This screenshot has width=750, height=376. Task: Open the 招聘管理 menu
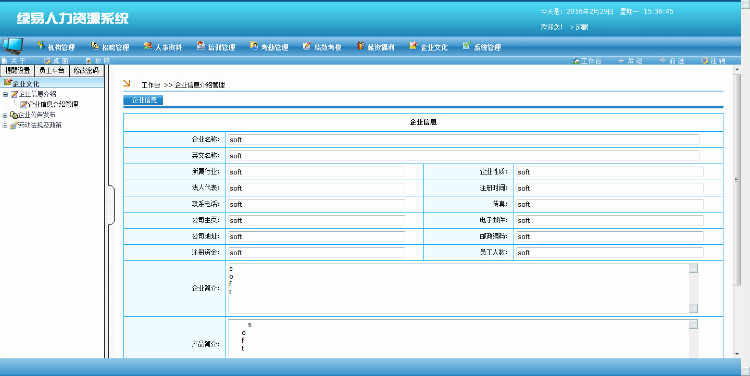[110, 47]
